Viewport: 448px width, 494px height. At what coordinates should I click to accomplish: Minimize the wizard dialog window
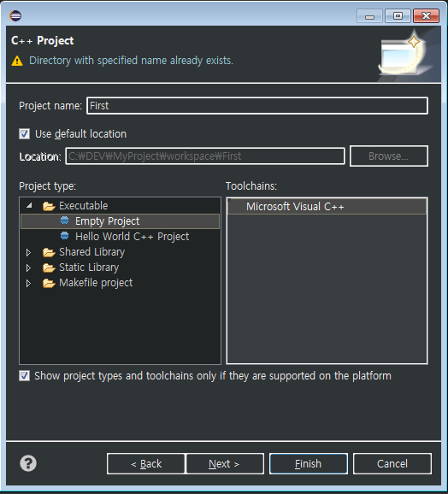click(369, 15)
